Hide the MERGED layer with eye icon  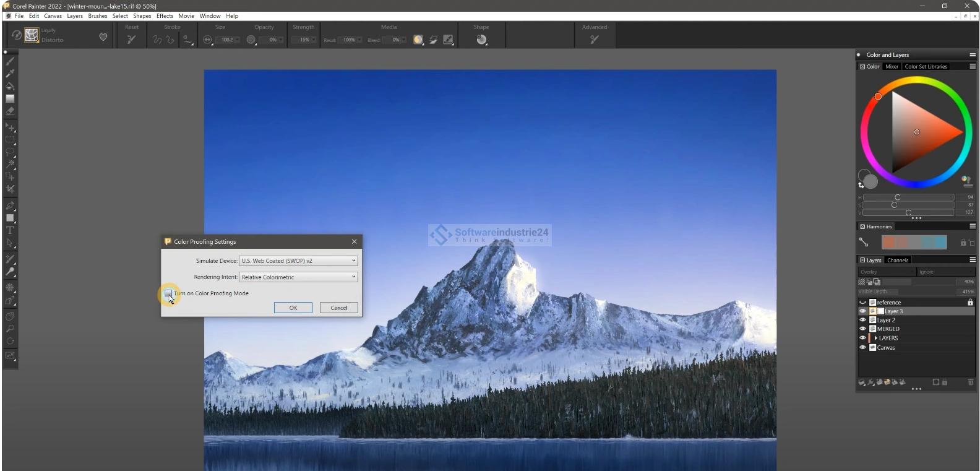(x=862, y=329)
